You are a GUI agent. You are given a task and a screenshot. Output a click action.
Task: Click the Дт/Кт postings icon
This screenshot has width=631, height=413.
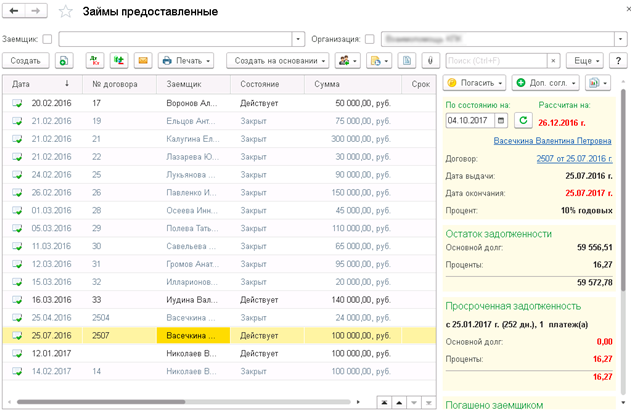pos(95,61)
